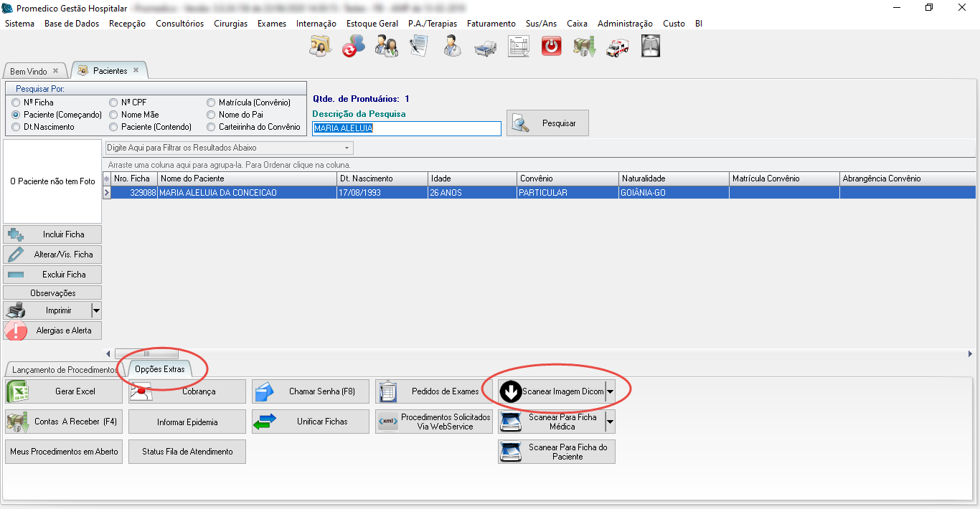The image size is (980, 509).
Task: Open the chest X-ray toolbar icon
Action: click(650, 47)
